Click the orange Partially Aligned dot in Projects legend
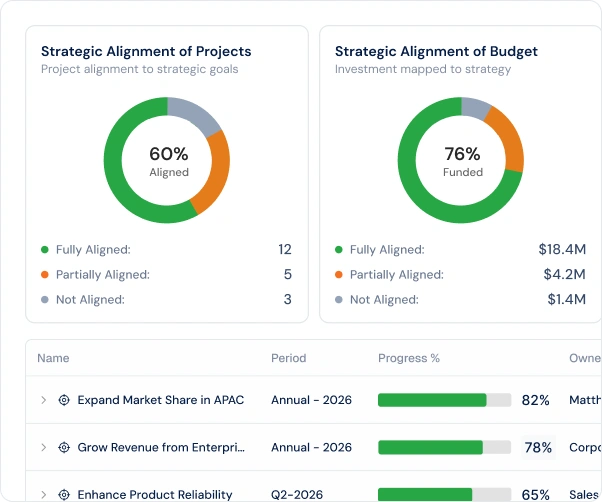 point(45,275)
